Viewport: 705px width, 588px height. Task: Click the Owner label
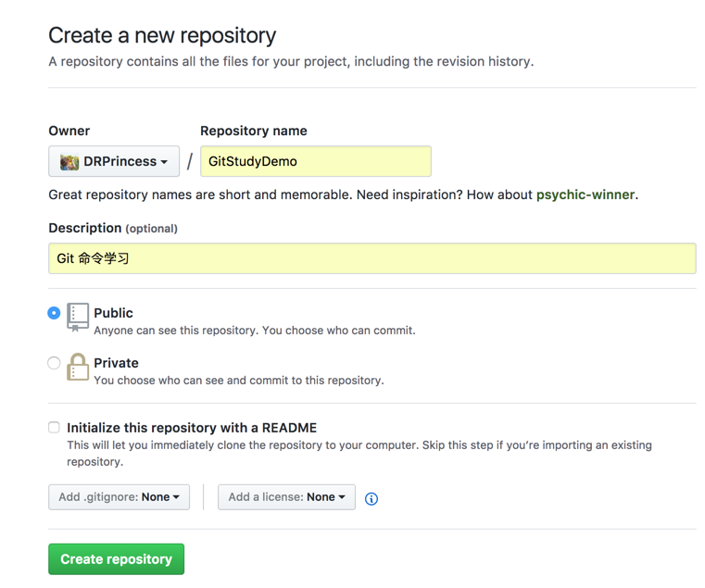coord(69,131)
